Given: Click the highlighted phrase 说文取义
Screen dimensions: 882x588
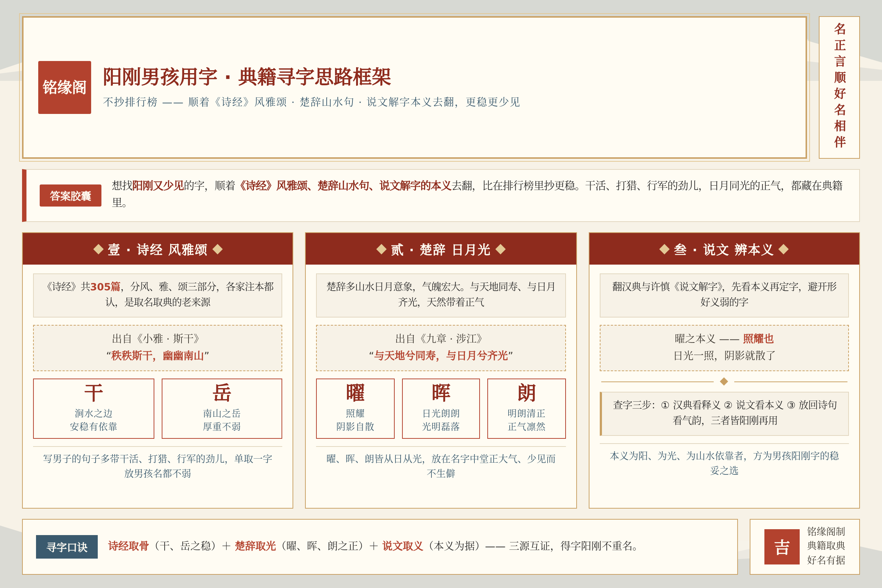Looking at the screenshot, I should point(403,546).
